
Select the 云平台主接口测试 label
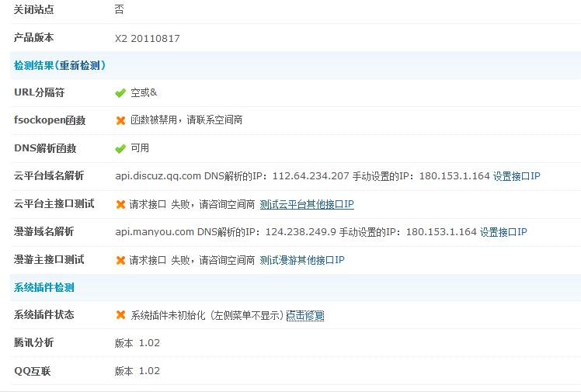click(x=54, y=204)
